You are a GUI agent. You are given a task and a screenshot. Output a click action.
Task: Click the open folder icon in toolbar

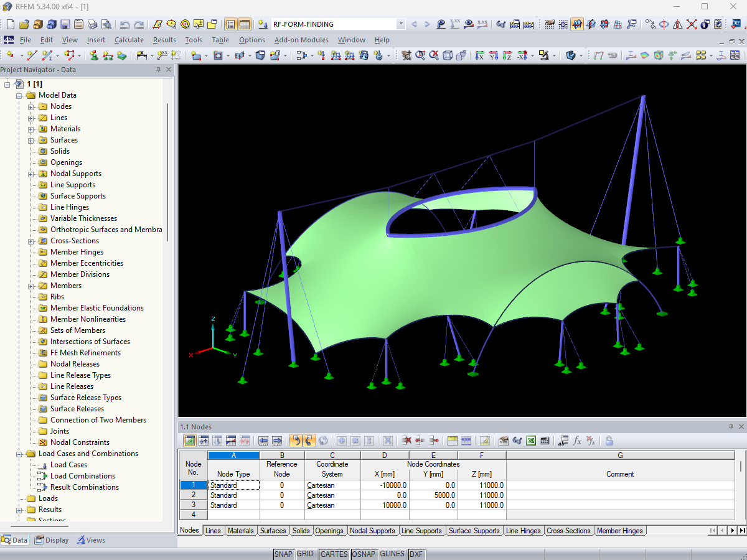click(x=24, y=24)
